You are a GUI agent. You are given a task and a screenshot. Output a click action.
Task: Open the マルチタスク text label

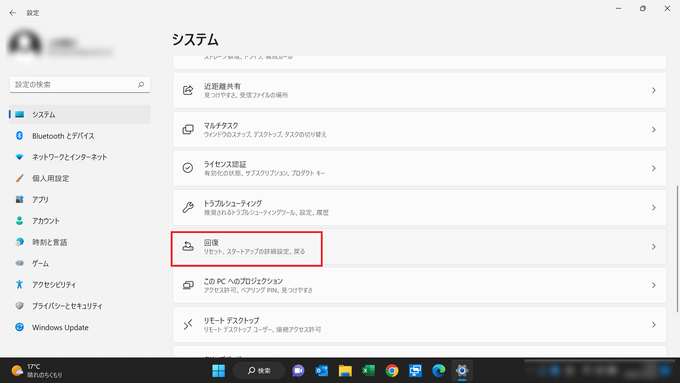pos(221,125)
